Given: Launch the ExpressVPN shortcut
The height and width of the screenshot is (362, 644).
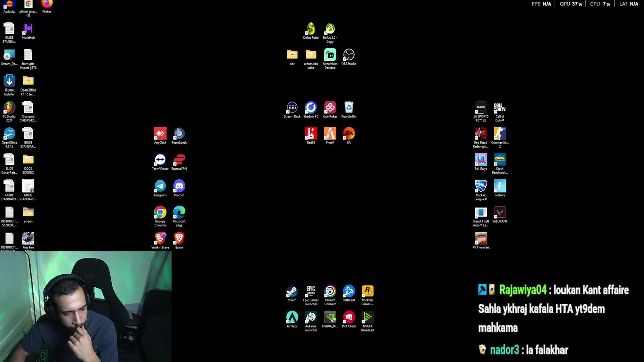Looking at the screenshot, I should click(179, 162).
